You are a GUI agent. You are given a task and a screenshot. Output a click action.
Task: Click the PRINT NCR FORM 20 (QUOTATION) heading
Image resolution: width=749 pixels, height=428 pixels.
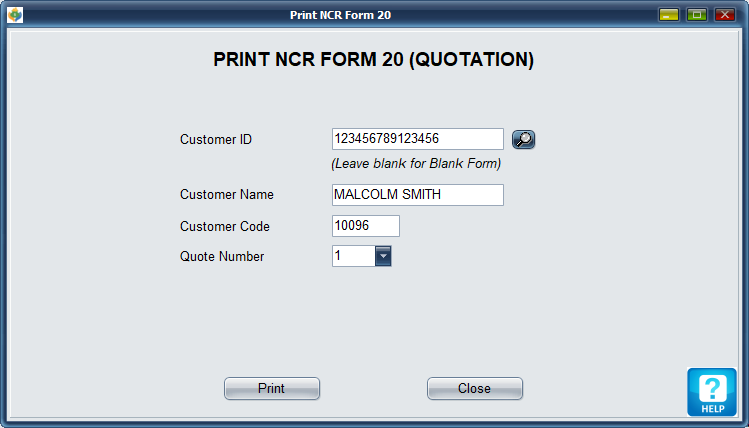click(374, 60)
